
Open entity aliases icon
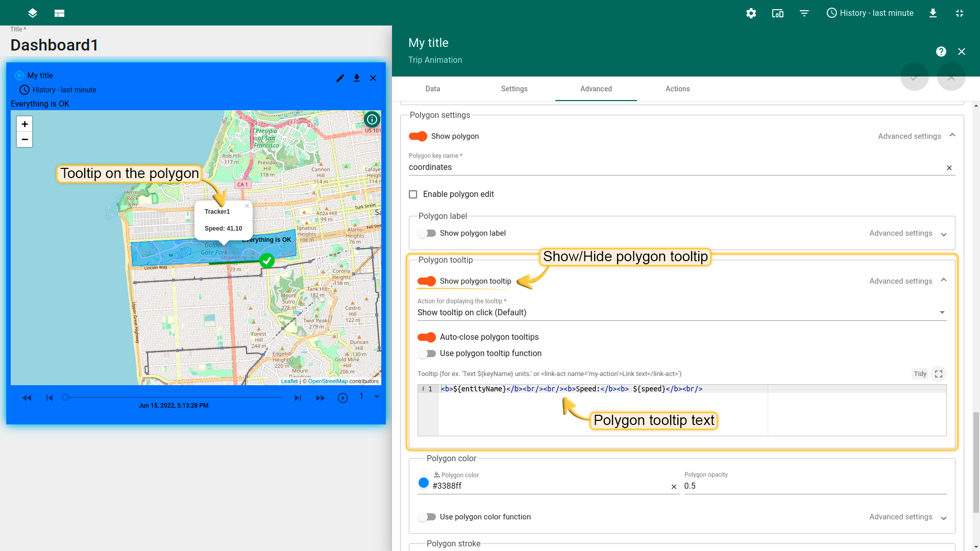777,13
